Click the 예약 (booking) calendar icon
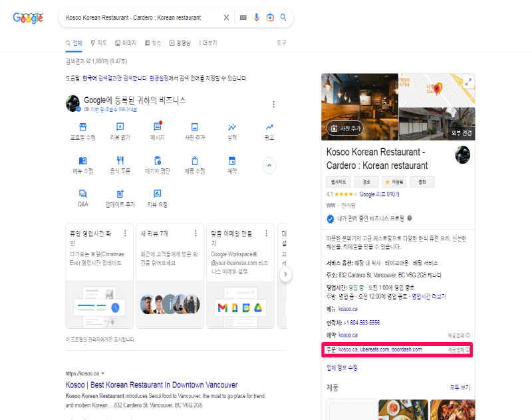Image resolution: width=532 pixels, height=420 pixels. (232, 160)
